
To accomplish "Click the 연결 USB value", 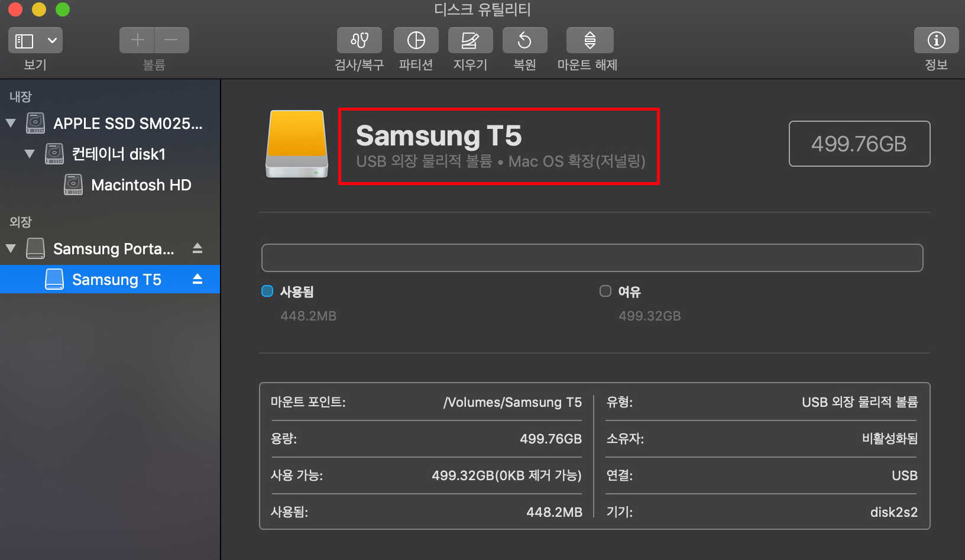I will click(x=905, y=475).
